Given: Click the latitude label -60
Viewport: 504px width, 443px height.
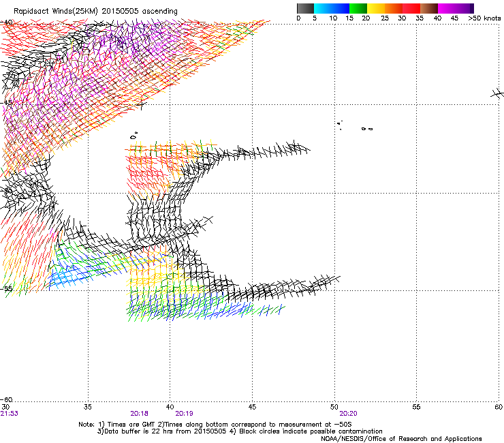Looking at the screenshot, I should [7, 399].
